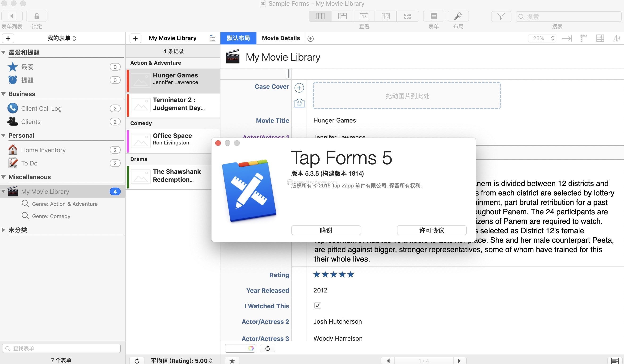Mark record as favourite with star button
Image resolution: width=624 pixels, height=364 pixels.
click(x=232, y=361)
